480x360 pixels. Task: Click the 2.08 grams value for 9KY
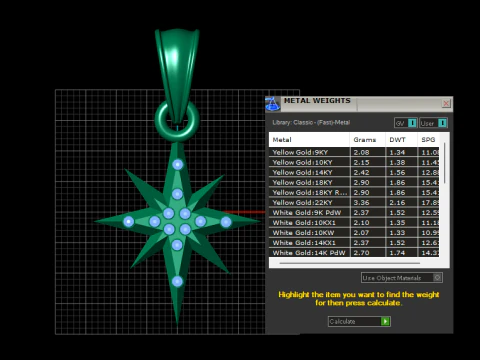tap(361, 152)
